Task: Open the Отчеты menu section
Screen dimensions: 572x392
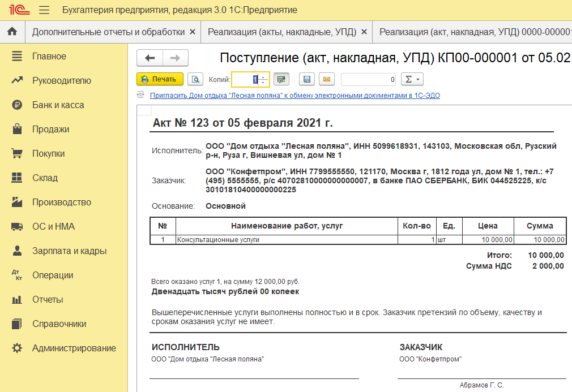Action: coord(48,299)
